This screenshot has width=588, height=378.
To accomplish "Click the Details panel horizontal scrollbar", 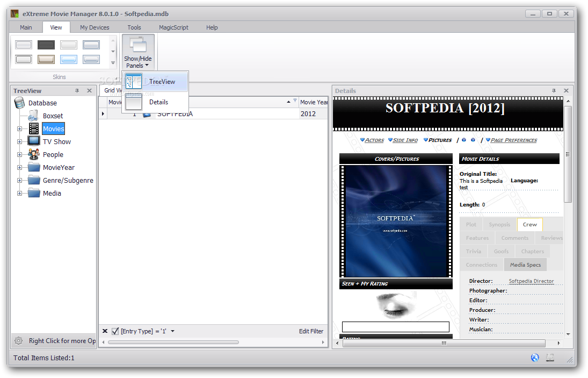I will pyautogui.click(x=444, y=343).
